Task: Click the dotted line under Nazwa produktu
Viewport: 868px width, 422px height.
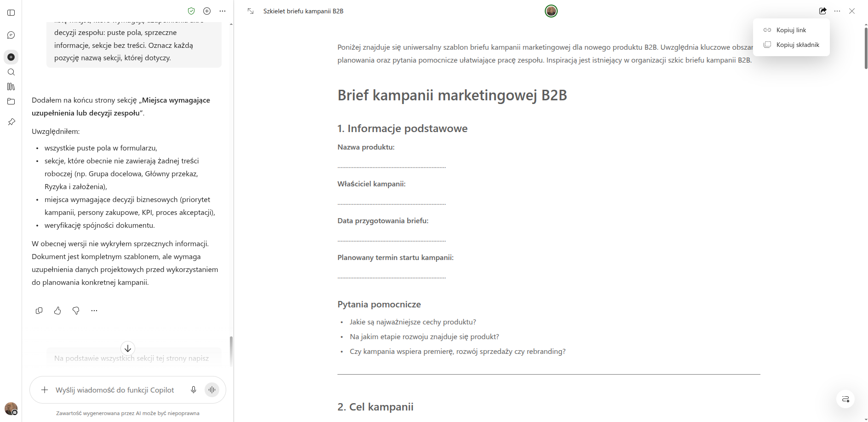Action: (392, 166)
